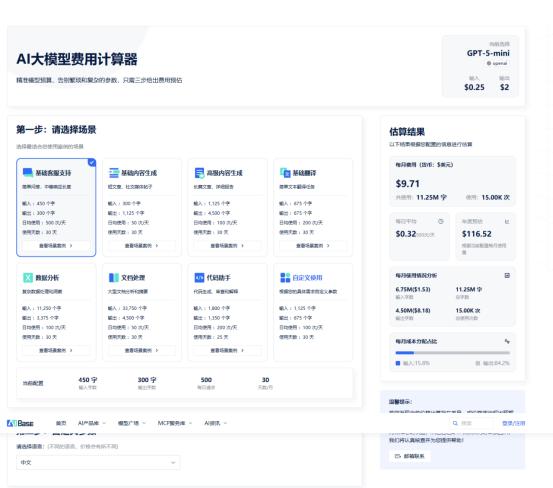This screenshot has width=553, height=488.
Task: Expand scenario examples for 基础翻译
Action: point(313,245)
